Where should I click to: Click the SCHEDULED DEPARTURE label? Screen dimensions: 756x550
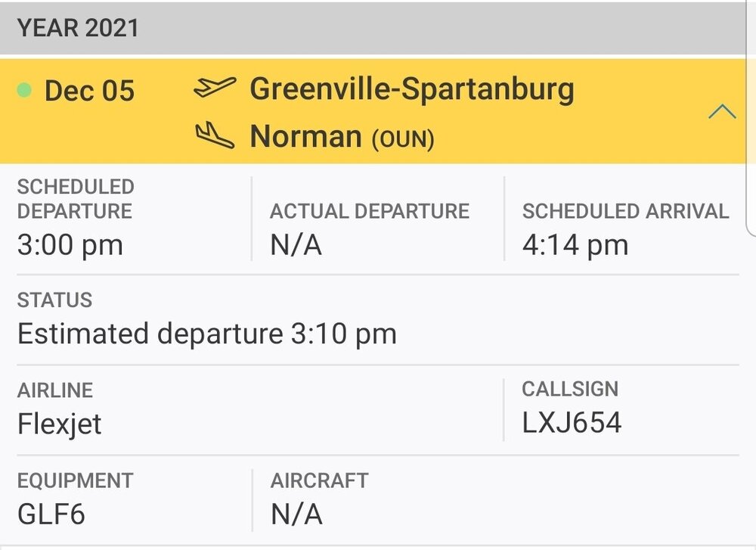(76, 198)
